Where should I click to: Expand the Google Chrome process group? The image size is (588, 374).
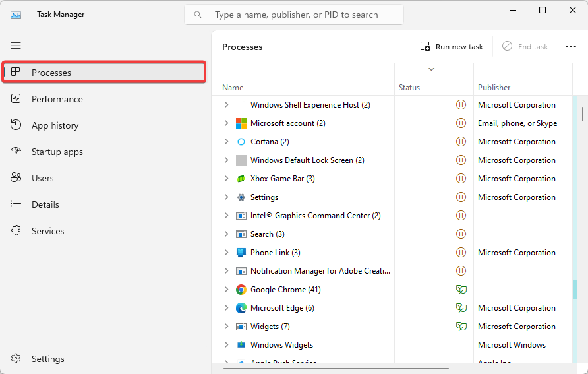click(226, 290)
